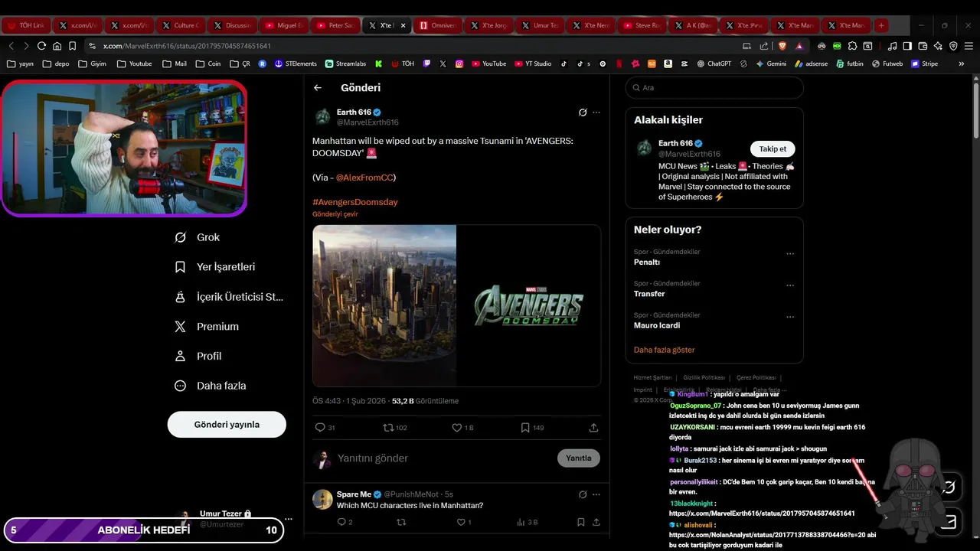
Task: Open the depo bookmarks folder
Action: pyautogui.click(x=56, y=64)
